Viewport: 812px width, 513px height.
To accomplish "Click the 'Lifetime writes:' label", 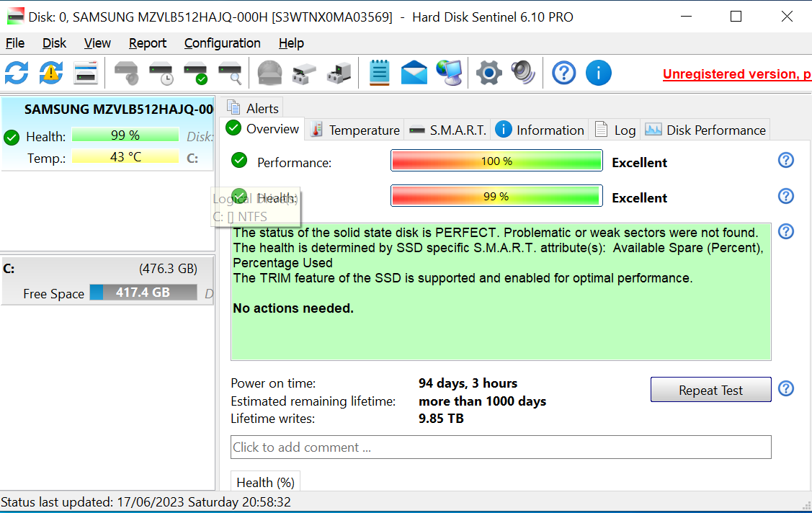I will [x=272, y=419].
